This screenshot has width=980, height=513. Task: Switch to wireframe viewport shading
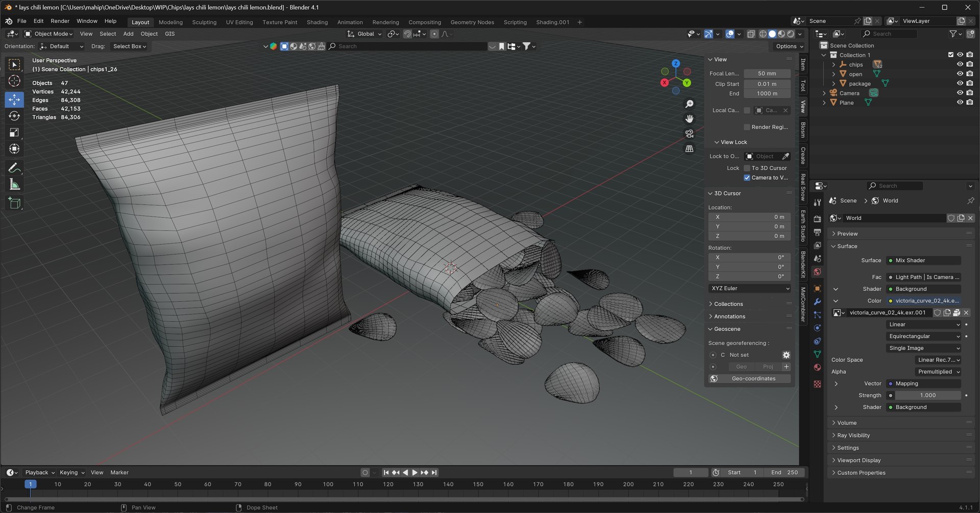pos(763,34)
